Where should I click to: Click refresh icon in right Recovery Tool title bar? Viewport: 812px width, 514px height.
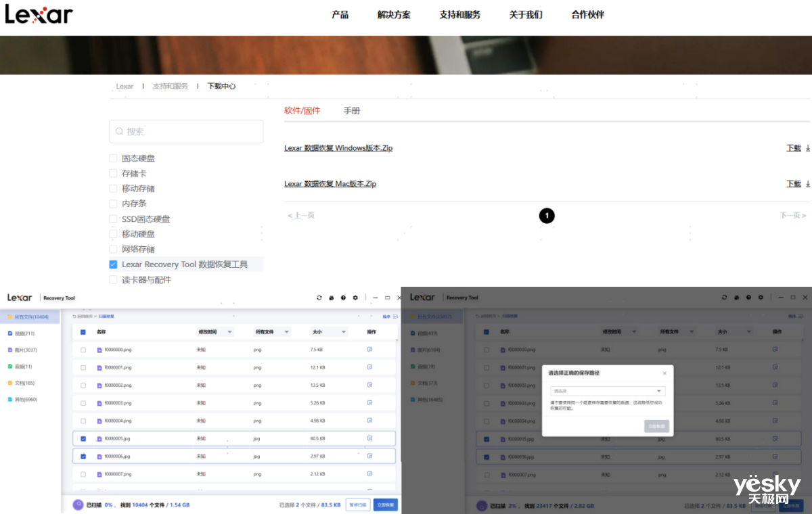[x=725, y=298]
